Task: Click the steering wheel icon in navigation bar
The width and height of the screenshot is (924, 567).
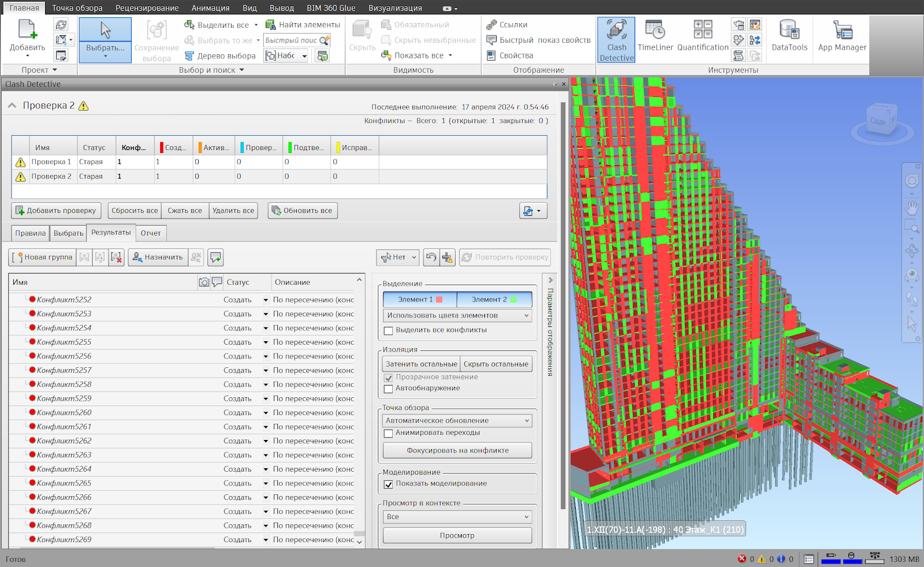Action: pos(912,181)
